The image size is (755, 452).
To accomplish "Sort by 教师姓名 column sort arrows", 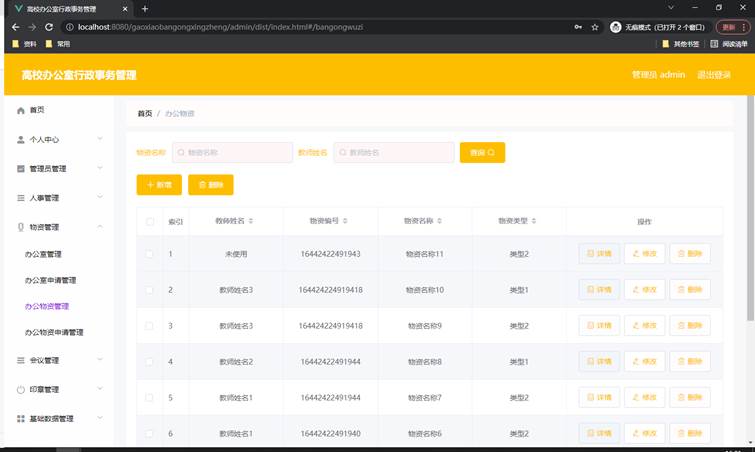I will (251, 221).
